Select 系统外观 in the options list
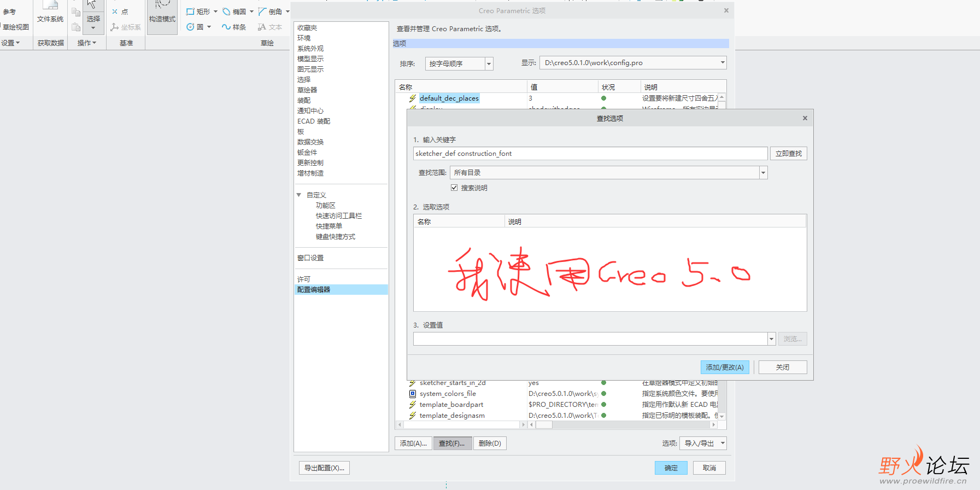The height and width of the screenshot is (490, 980). [310, 49]
